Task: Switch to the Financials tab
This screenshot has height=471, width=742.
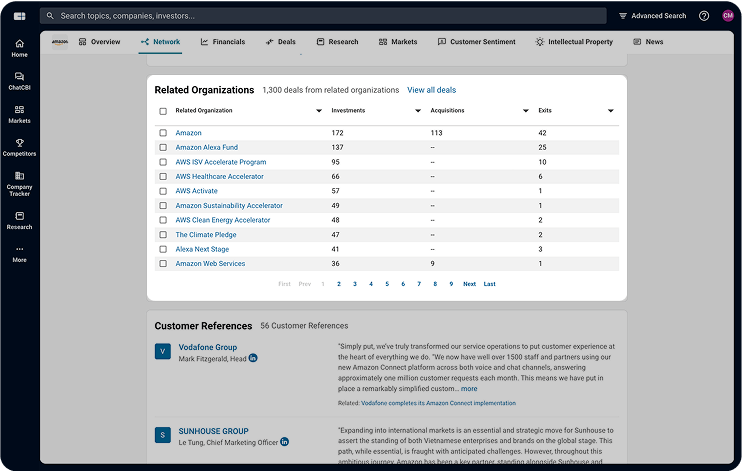Action: [222, 42]
